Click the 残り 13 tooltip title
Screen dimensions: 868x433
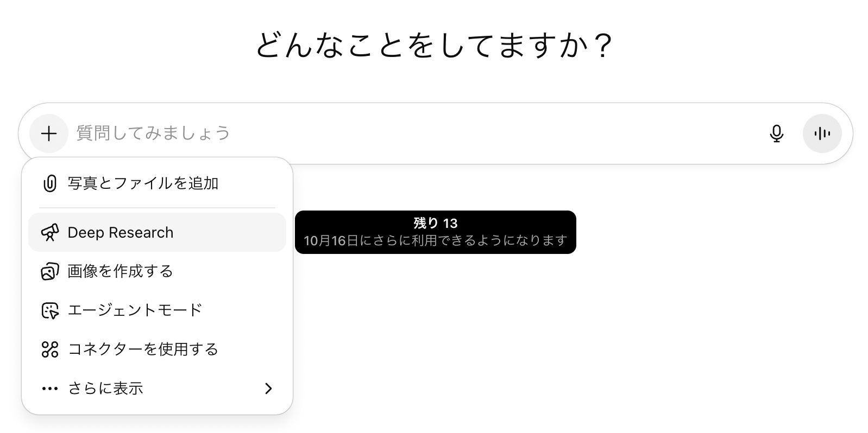click(436, 223)
